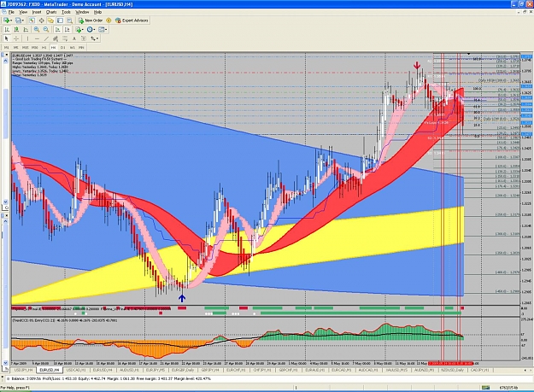534x392 pixels.
Task: Open the Help menu
Action: [x=97, y=12]
